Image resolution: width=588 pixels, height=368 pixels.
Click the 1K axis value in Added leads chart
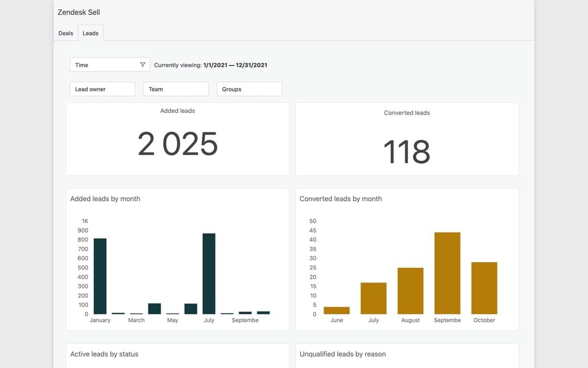85,221
